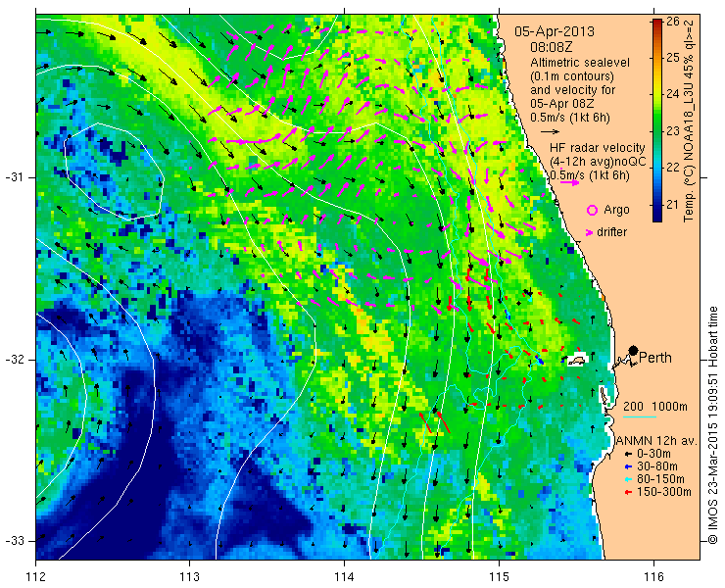The height and width of the screenshot is (588, 725).
Task: Click the Altimetric sealevel label
Action: (x=580, y=63)
